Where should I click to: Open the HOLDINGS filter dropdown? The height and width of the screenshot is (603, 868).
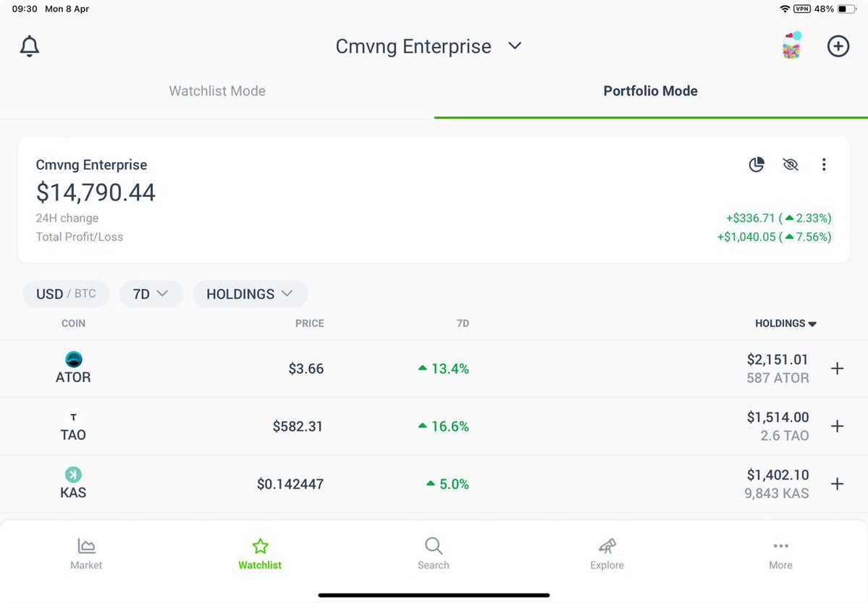pos(250,294)
